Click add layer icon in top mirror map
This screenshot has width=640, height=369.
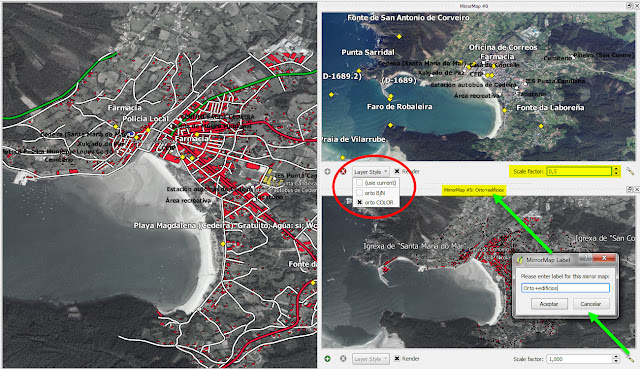point(327,171)
